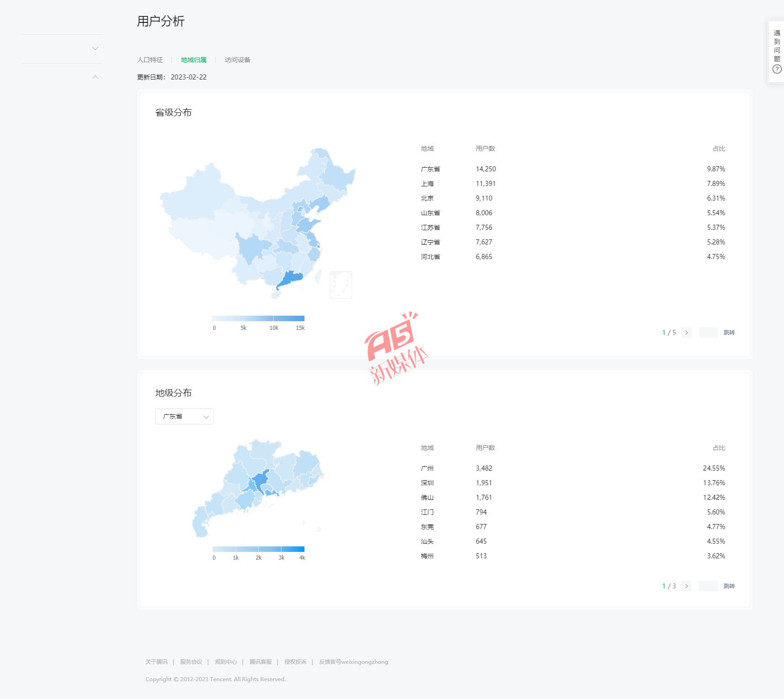This screenshot has height=699, width=784.
Task: Open the 遇到问题 help question-mark icon
Action: [777, 69]
